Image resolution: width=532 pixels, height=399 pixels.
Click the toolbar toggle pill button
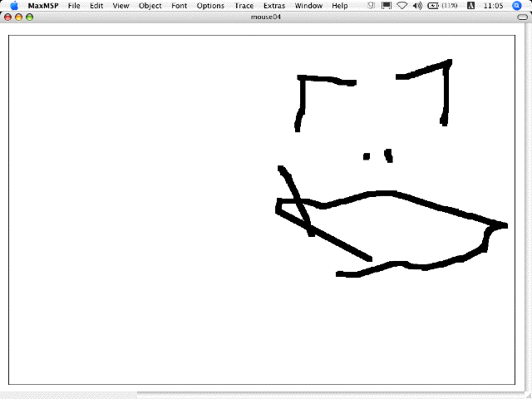[523, 17]
